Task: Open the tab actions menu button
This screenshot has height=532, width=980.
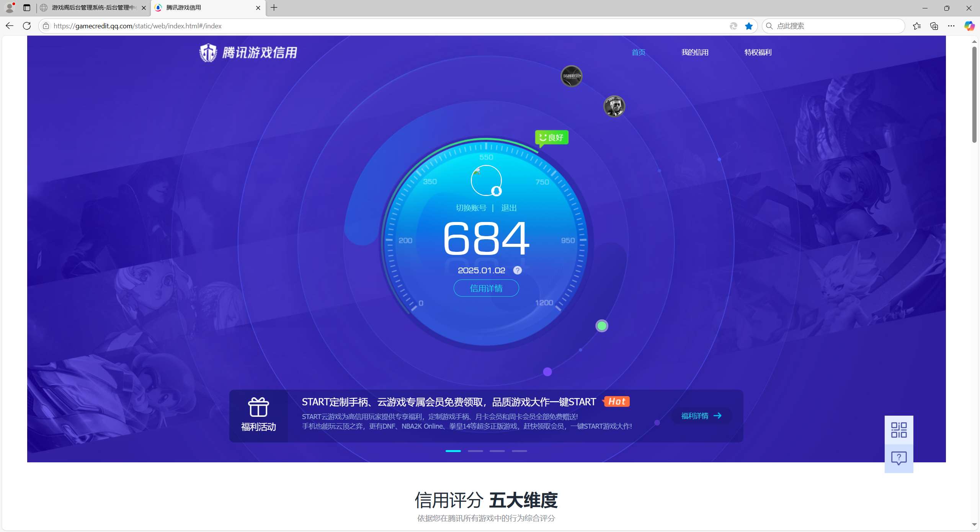Action: (x=27, y=8)
